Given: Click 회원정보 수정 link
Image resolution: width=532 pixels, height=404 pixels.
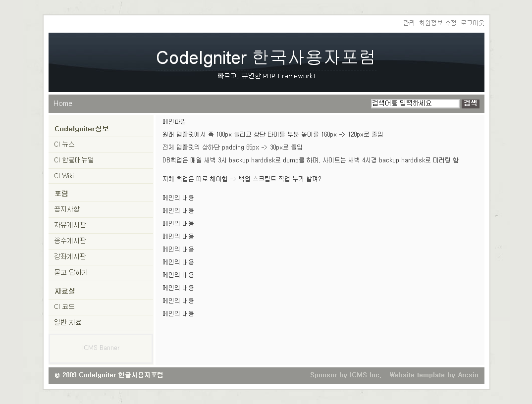Looking at the screenshot, I should [x=437, y=23].
